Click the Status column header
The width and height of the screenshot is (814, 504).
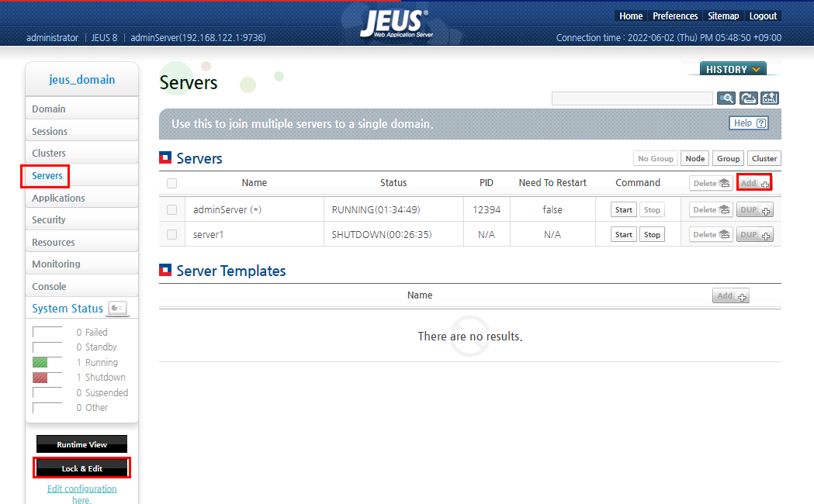pyautogui.click(x=393, y=182)
